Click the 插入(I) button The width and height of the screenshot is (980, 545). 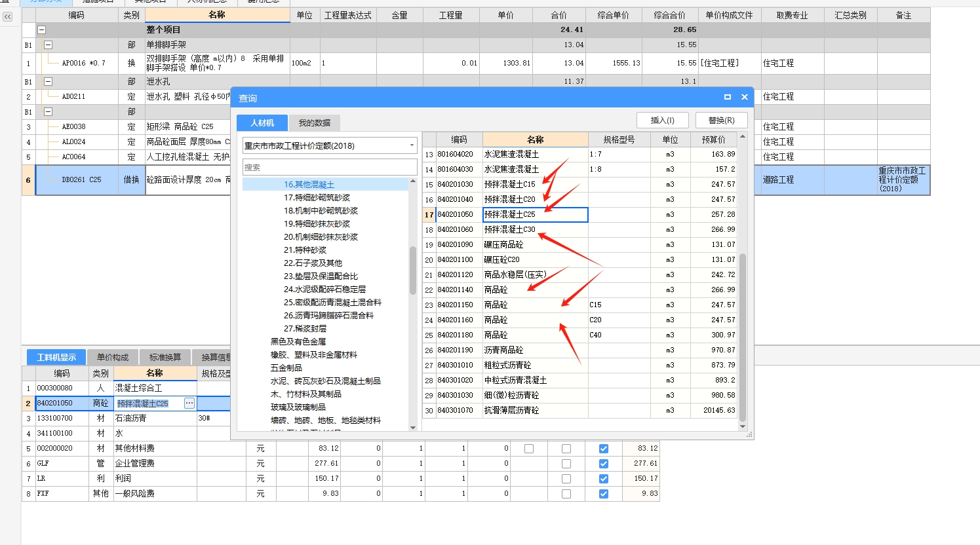(663, 121)
